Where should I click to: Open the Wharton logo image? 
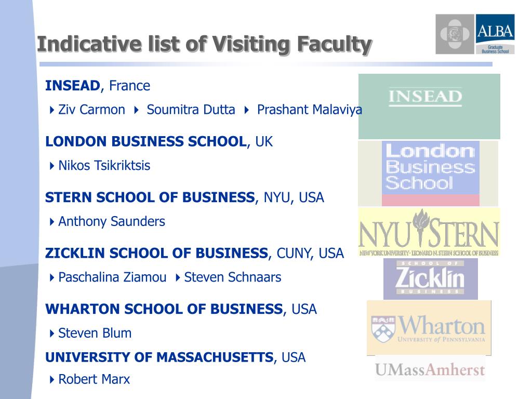coord(429,327)
